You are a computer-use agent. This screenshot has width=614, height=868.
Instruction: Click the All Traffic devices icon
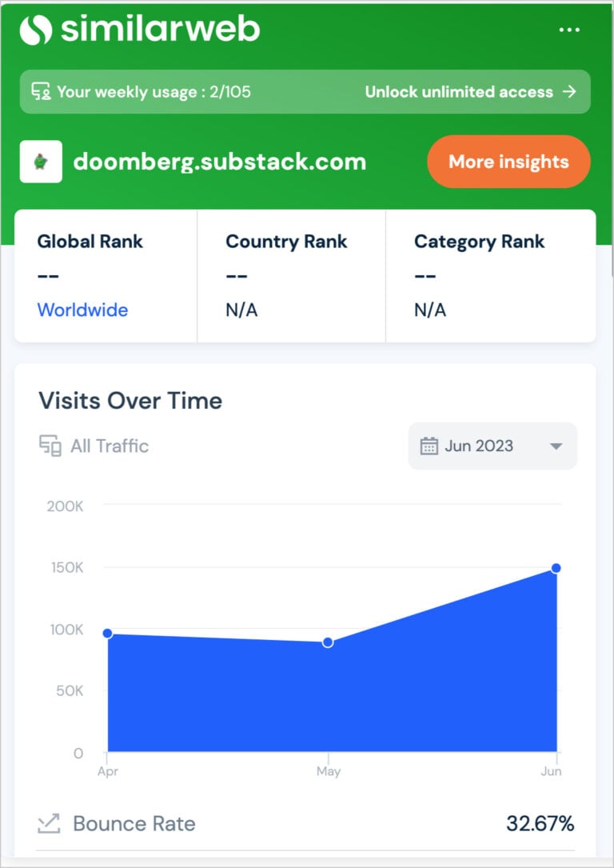[x=50, y=446]
